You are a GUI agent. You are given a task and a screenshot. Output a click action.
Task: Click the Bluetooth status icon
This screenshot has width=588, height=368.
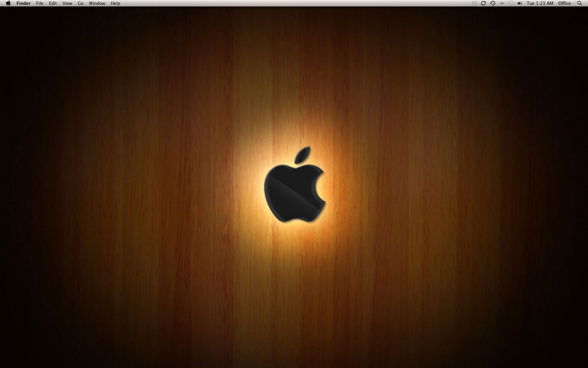pyautogui.click(x=502, y=3)
